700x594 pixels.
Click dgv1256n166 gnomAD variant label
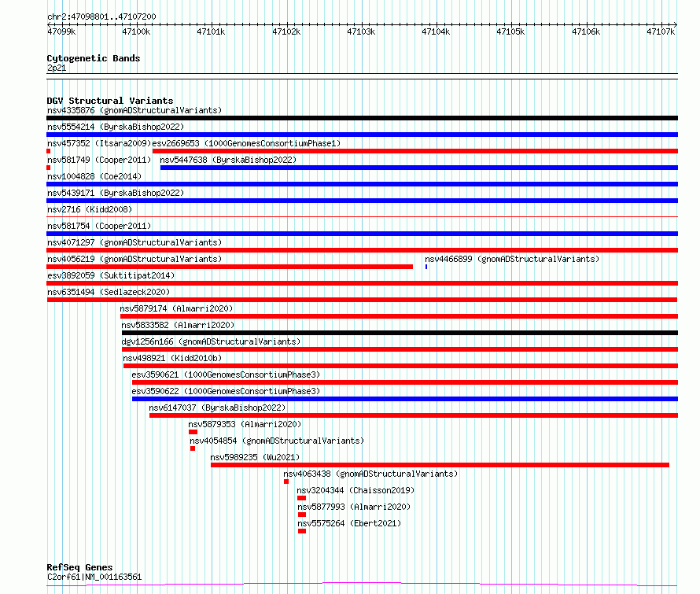211,341
